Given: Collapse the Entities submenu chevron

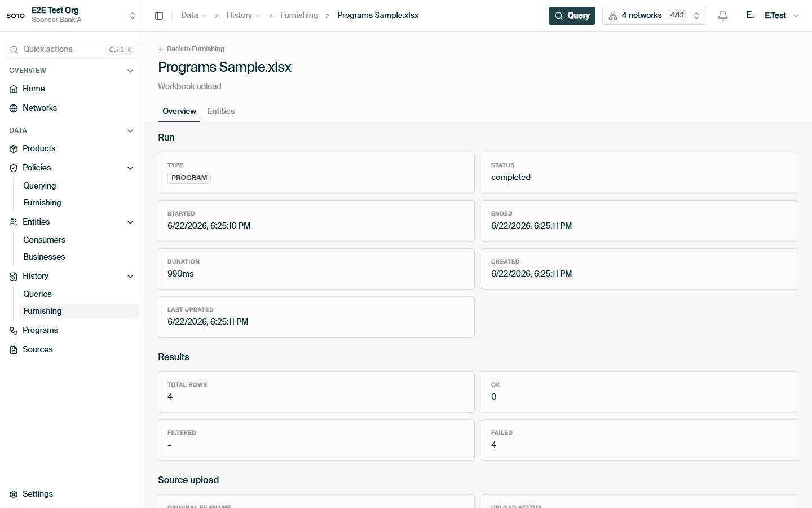Looking at the screenshot, I should point(130,222).
